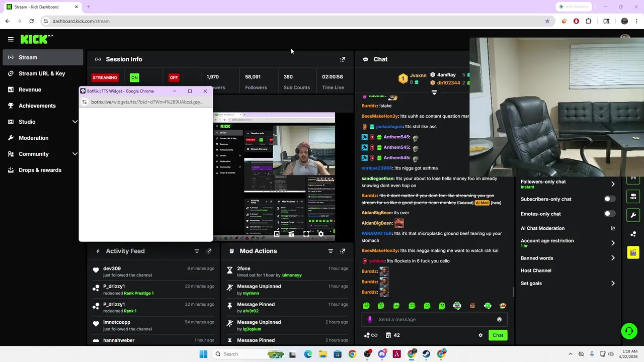Open AI Chat Moderation external link icon
644x362 pixels.
613,228
